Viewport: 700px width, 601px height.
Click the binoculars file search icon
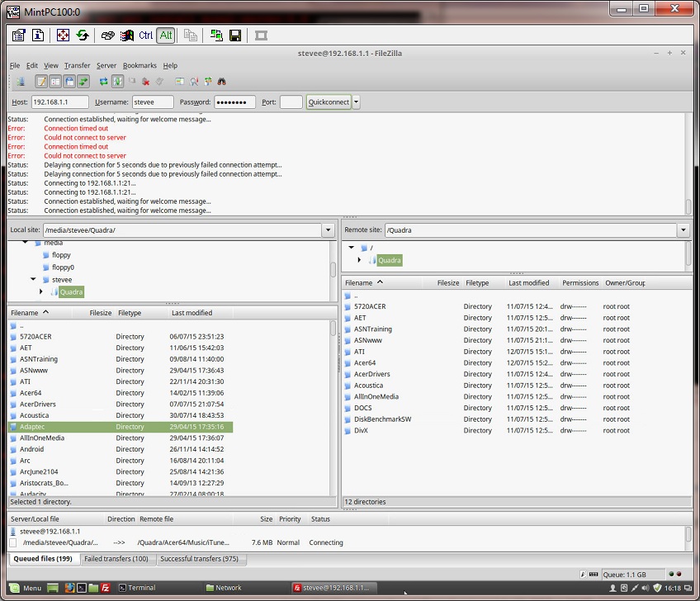[222, 82]
